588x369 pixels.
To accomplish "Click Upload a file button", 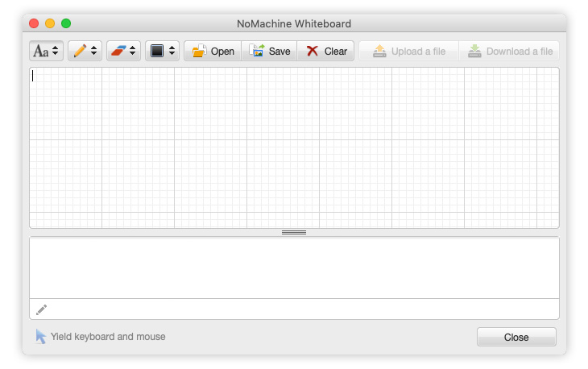I will click(x=408, y=51).
